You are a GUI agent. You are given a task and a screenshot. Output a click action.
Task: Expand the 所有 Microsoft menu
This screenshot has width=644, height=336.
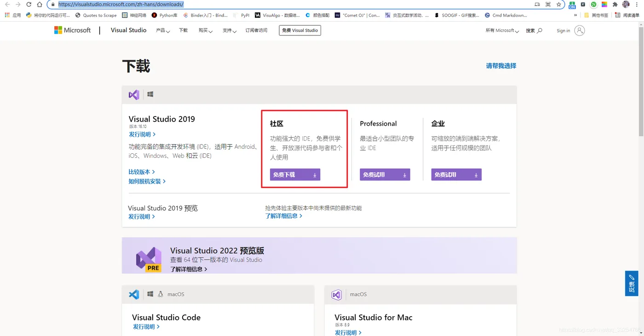tap(502, 31)
